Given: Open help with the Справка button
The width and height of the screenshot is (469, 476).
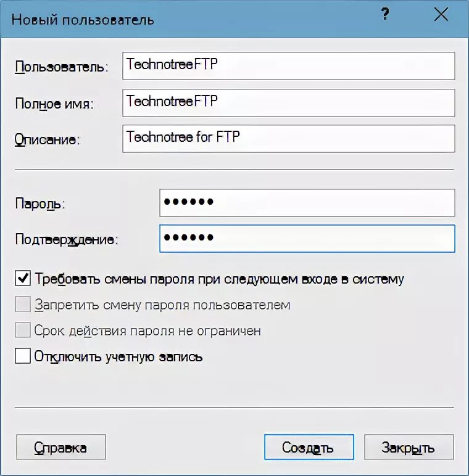Looking at the screenshot, I should [61, 447].
